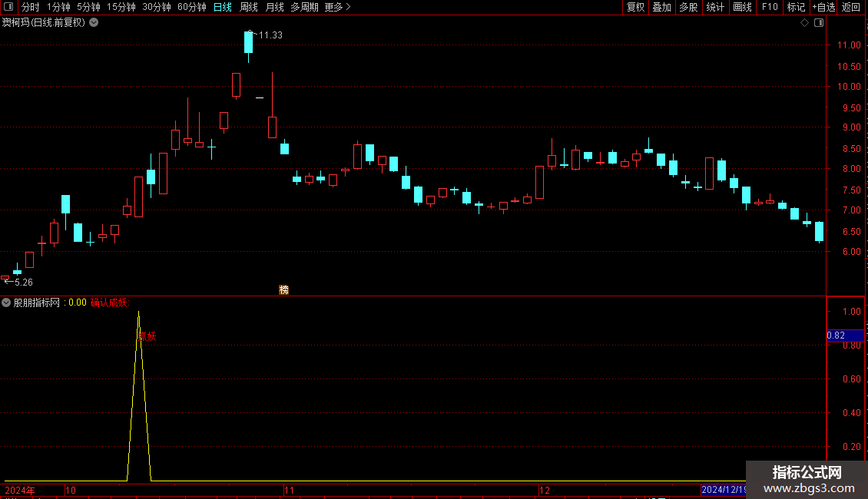Click the 2024年 year label on timeline
The height and width of the screenshot is (499, 868).
point(19,490)
